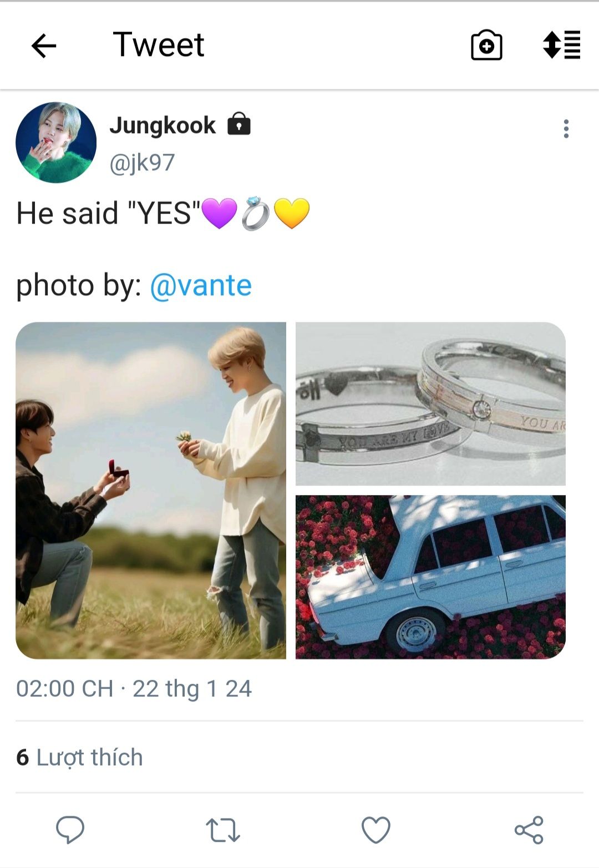599x868 pixels.
Task: Tap the Jungkook display name
Action: 163,125
